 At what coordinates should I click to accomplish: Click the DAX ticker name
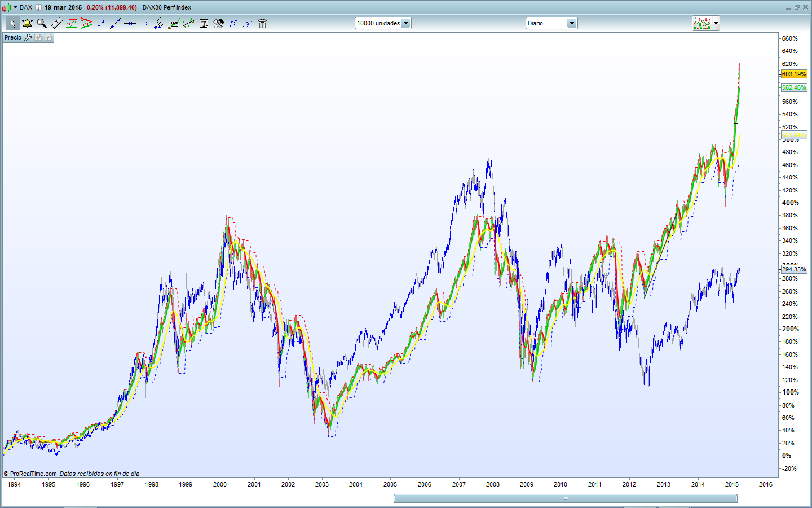pyautogui.click(x=26, y=7)
